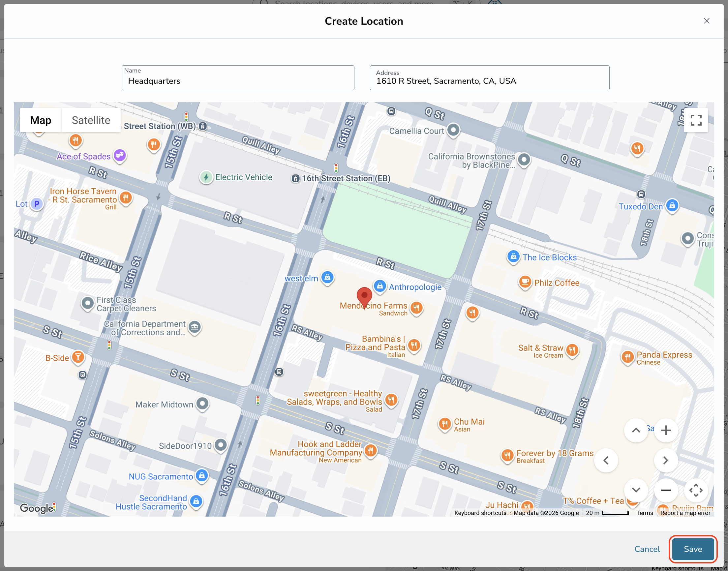Select the Chu Mai restaurant marker
The height and width of the screenshot is (571, 728).
(x=444, y=425)
